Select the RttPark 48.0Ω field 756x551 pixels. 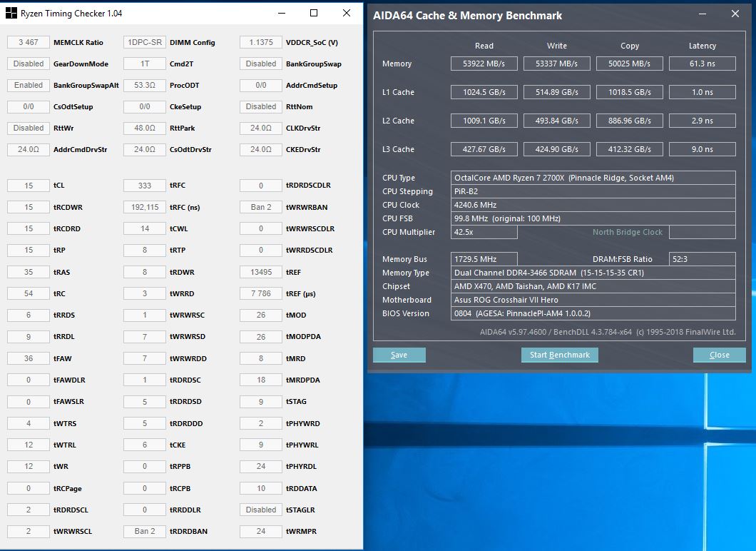[145, 128]
